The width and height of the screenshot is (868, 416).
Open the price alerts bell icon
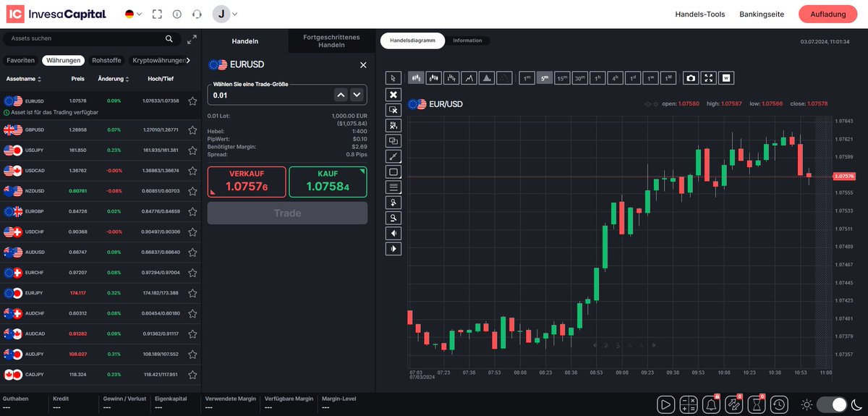711,404
